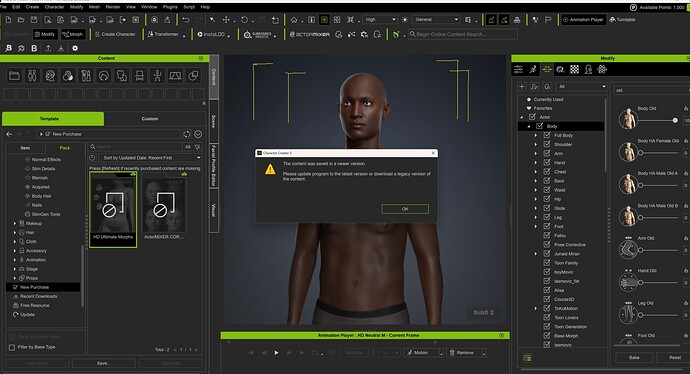Screen dimensions: 690x374
Task: Expand the Arm morph category
Action: [x=536, y=154]
